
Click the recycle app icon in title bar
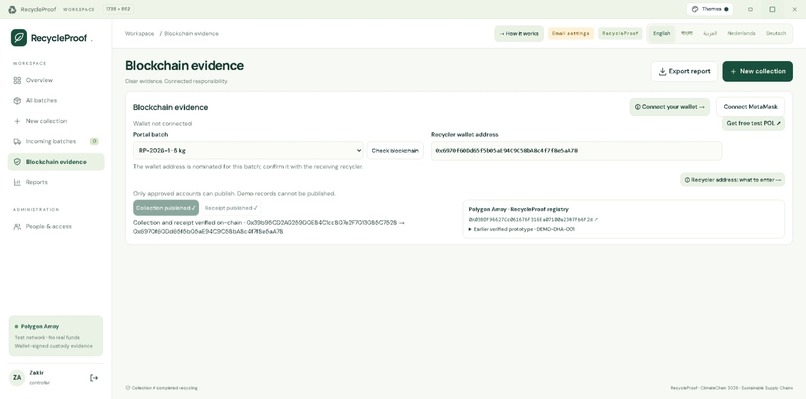pos(12,9)
